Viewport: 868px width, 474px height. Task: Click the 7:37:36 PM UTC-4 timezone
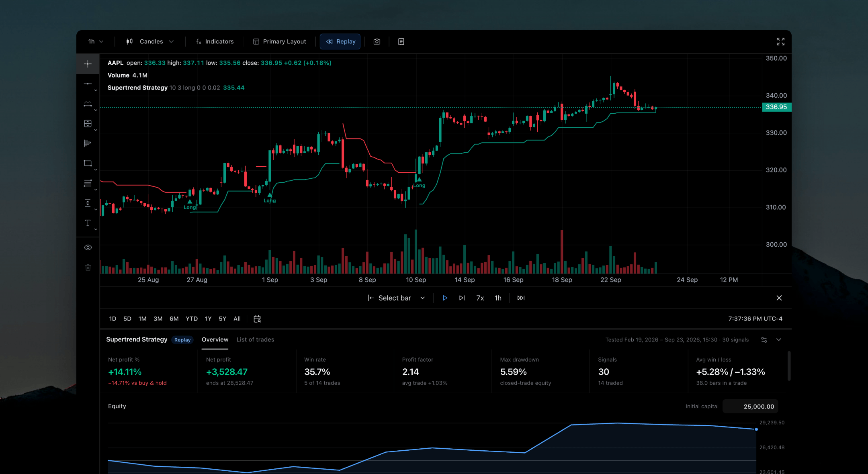(x=755, y=319)
